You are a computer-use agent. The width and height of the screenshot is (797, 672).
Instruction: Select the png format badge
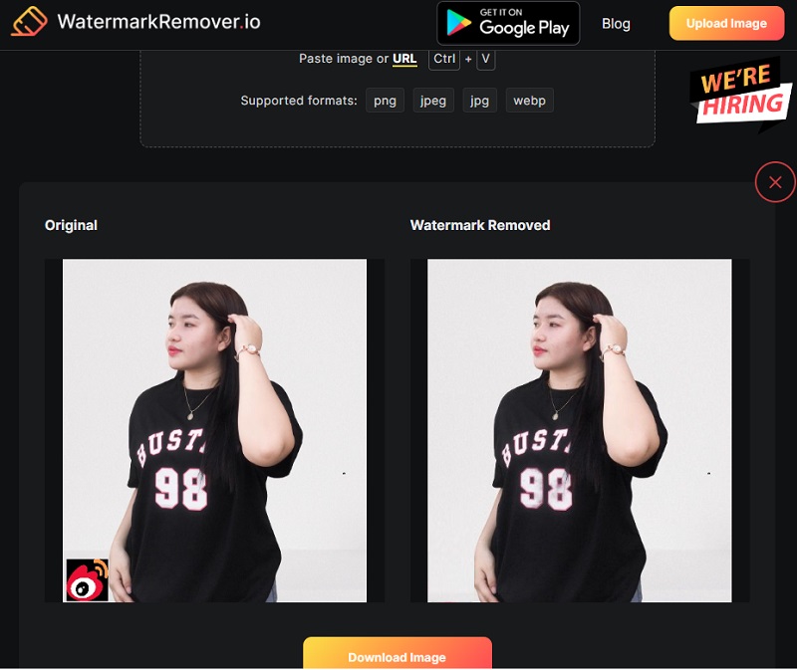click(385, 100)
